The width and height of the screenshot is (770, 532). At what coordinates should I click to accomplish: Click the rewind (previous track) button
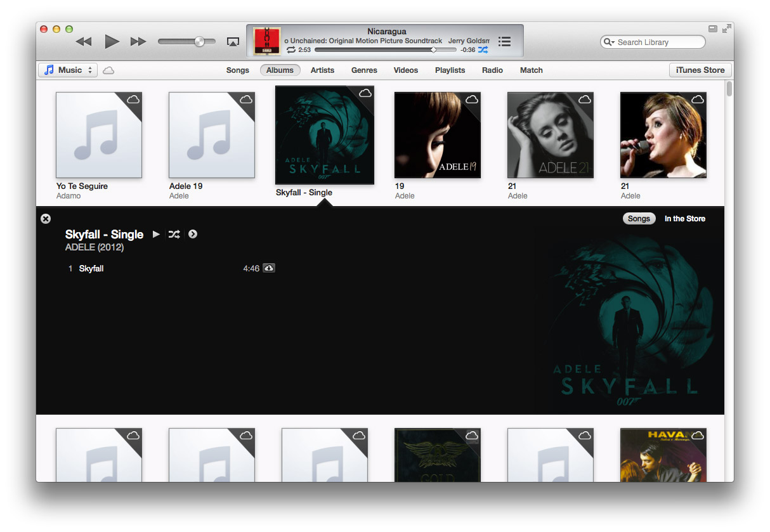pyautogui.click(x=84, y=42)
